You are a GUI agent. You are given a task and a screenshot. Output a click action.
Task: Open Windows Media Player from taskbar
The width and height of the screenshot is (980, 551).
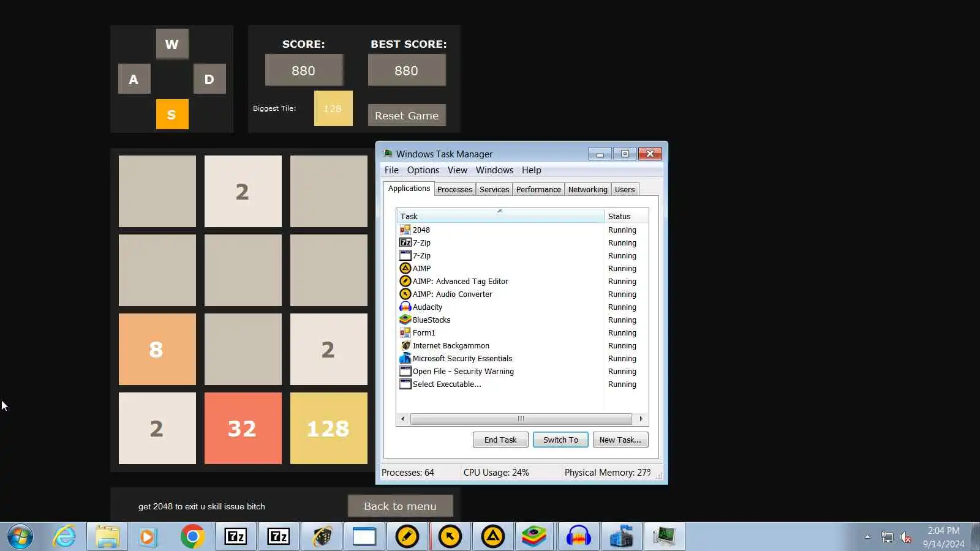click(148, 537)
